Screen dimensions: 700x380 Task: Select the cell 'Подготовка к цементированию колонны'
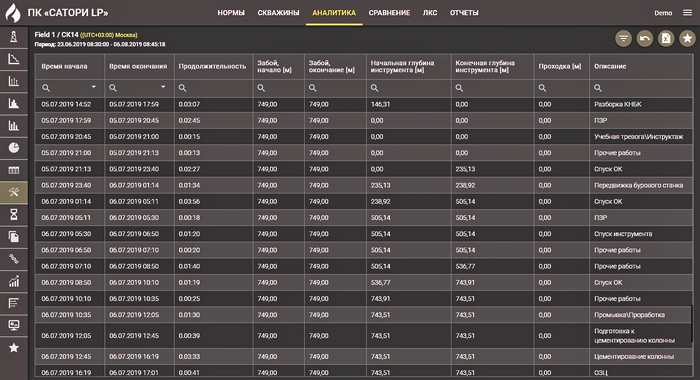(641, 336)
